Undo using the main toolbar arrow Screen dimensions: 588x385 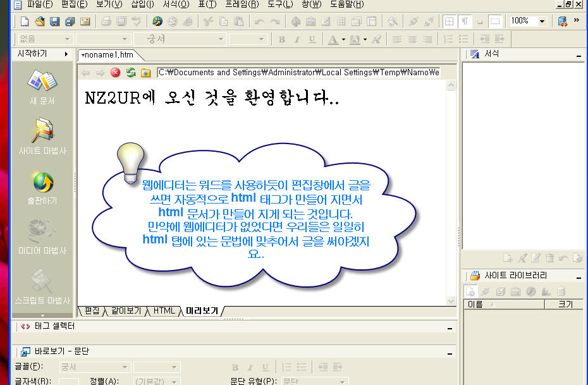click(x=259, y=21)
